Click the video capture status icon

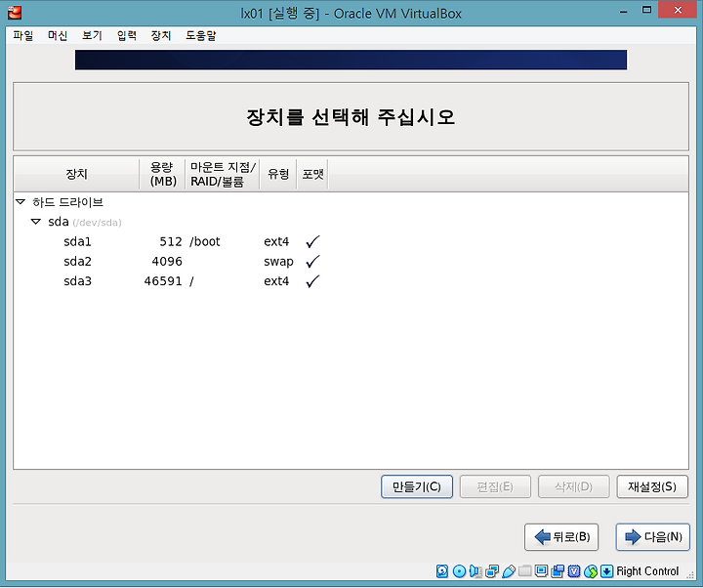[558, 571]
